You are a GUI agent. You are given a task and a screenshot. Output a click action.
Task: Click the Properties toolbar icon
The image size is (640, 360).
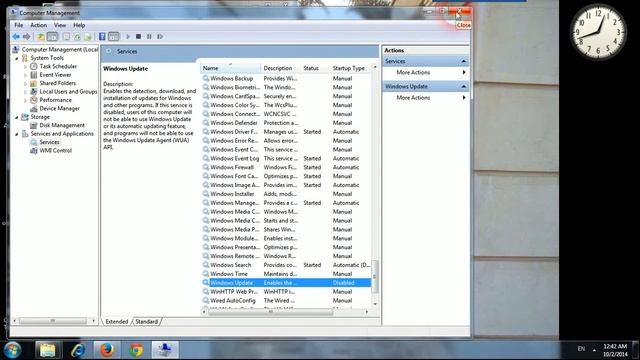coord(66,37)
